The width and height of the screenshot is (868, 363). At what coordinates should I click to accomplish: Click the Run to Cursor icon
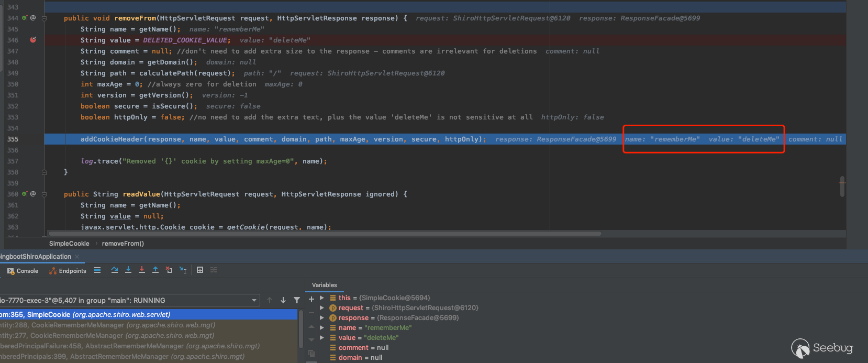183,270
